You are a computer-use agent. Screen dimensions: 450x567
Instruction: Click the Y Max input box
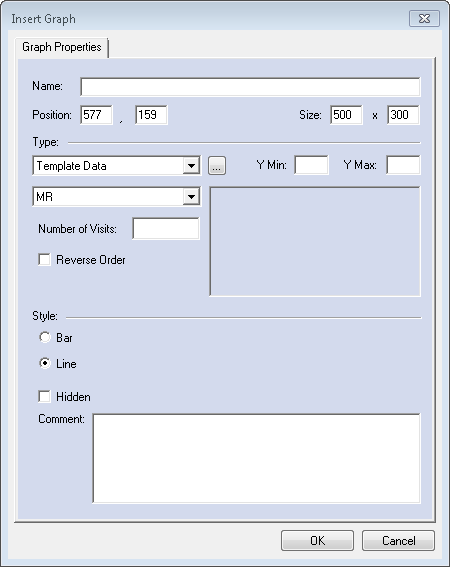click(403, 165)
